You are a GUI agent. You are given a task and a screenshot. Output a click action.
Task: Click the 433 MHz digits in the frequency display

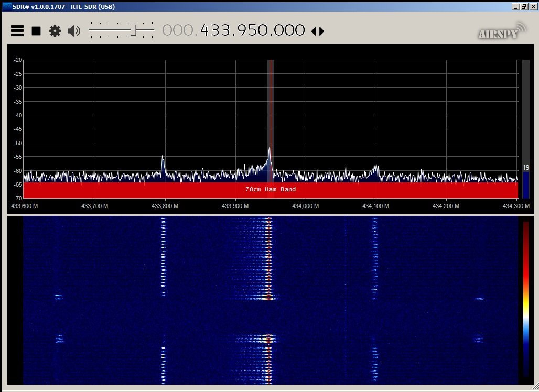[215, 30]
